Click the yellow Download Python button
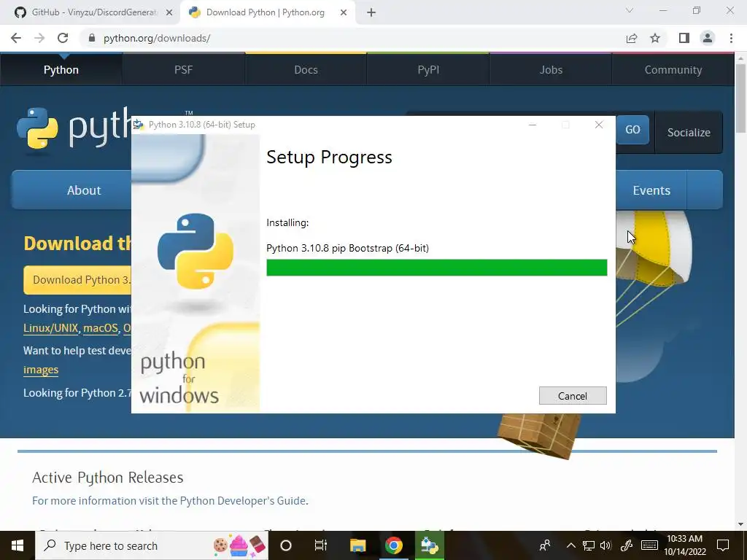 point(77,280)
